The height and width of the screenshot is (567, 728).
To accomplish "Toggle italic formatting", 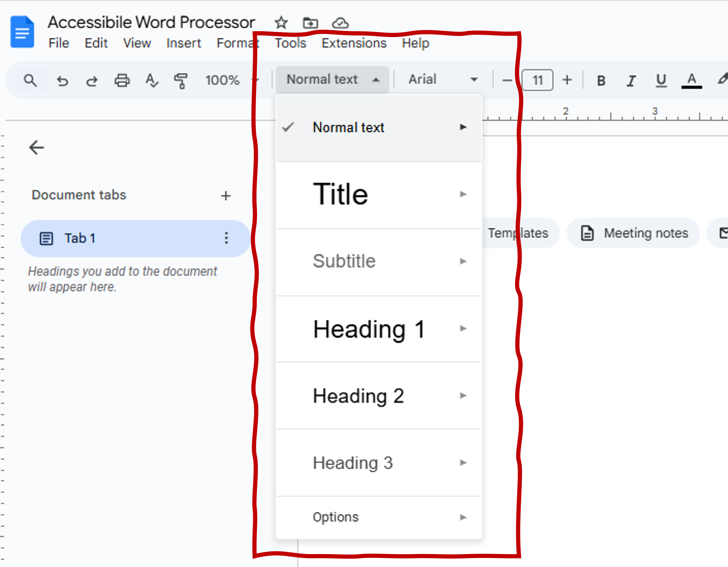I will click(631, 80).
